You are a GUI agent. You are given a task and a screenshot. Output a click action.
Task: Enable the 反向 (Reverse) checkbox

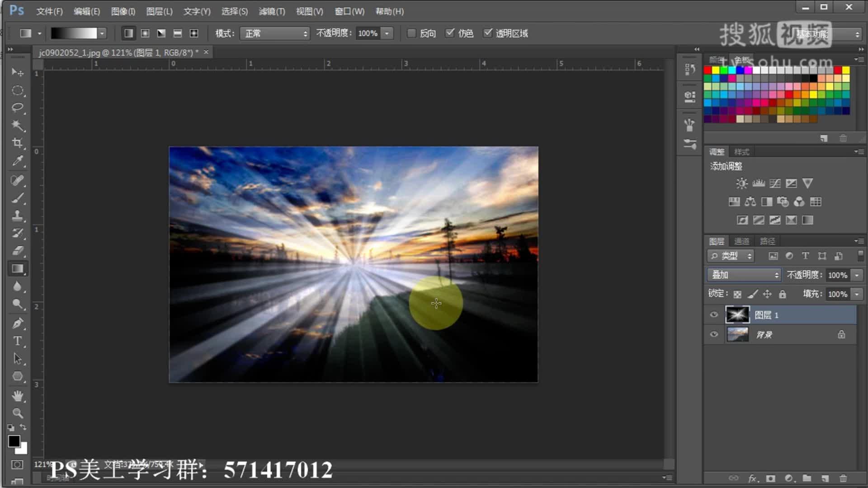[411, 33]
